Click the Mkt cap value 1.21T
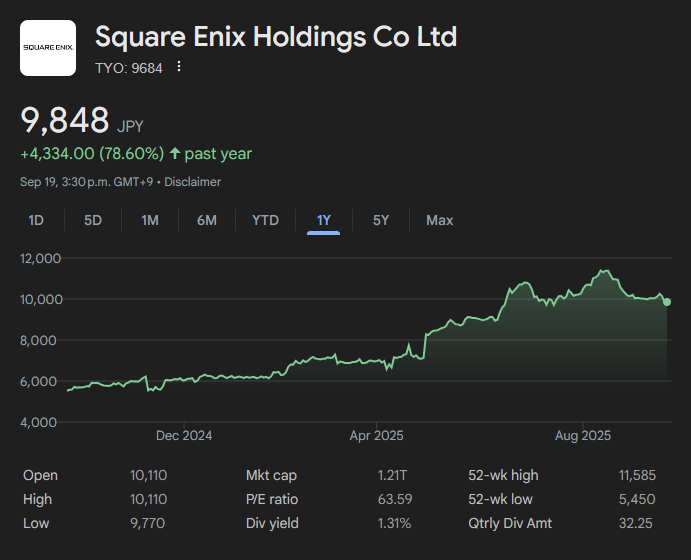Screen dimensions: 691x560 point(392,475)
